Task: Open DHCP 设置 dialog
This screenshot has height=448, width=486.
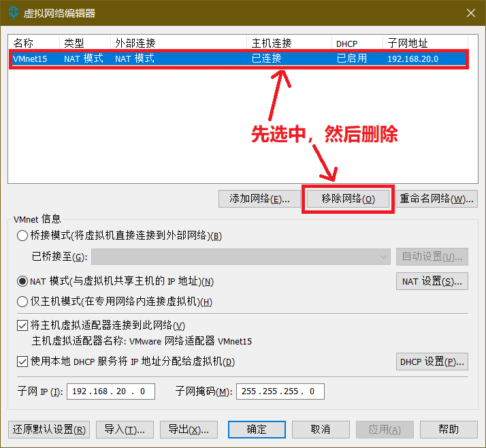Action: click(432, 362)
